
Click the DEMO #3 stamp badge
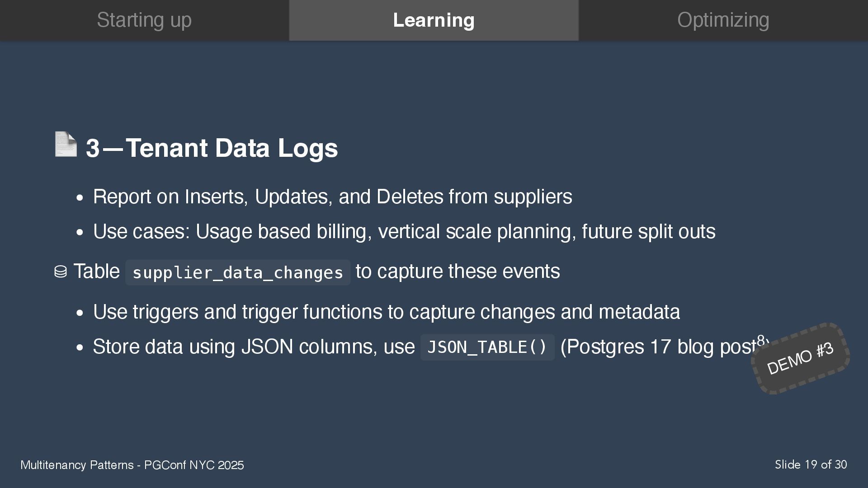[x=800, y=358]
